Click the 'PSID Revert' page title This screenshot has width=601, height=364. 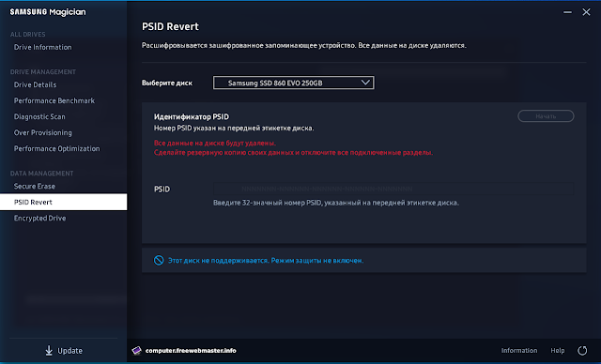point(170,26)
